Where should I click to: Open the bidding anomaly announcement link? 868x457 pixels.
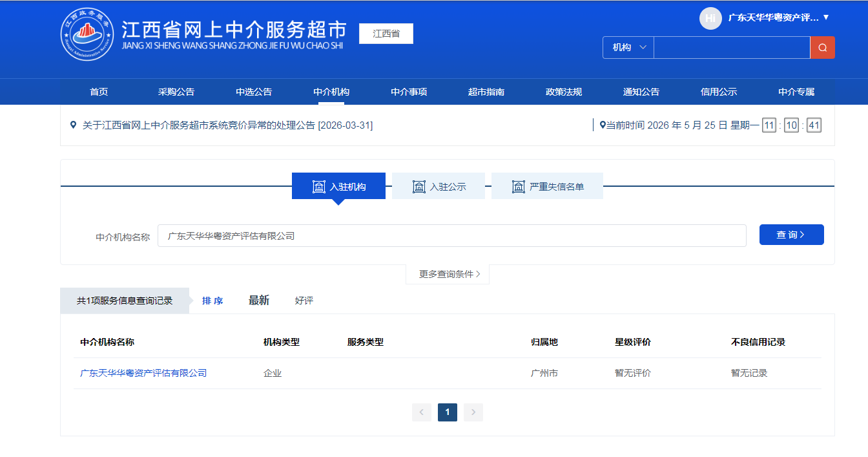tap(227, 125)
